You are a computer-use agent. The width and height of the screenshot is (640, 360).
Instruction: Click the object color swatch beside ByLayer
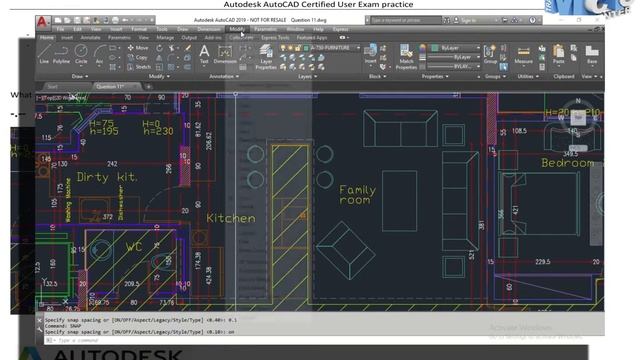(435, 48)
